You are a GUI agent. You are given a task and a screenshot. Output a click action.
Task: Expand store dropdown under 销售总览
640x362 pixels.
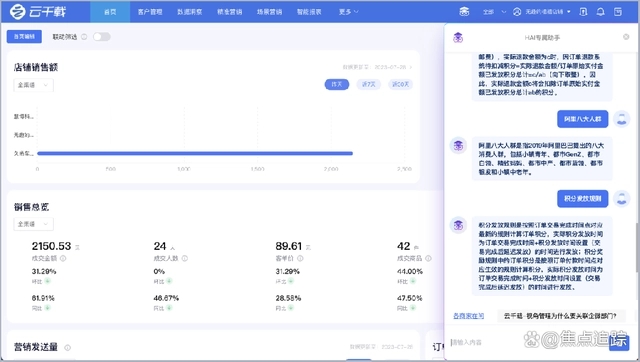click(33, 224)
